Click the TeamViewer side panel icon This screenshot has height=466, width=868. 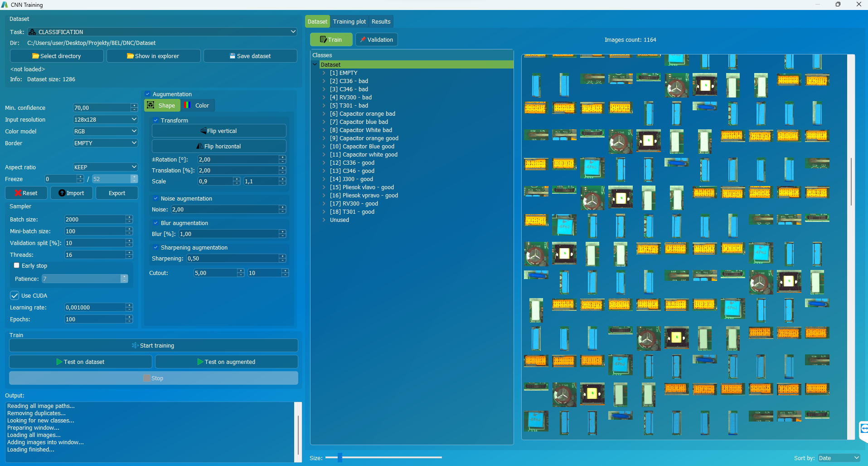click(863, 429)
